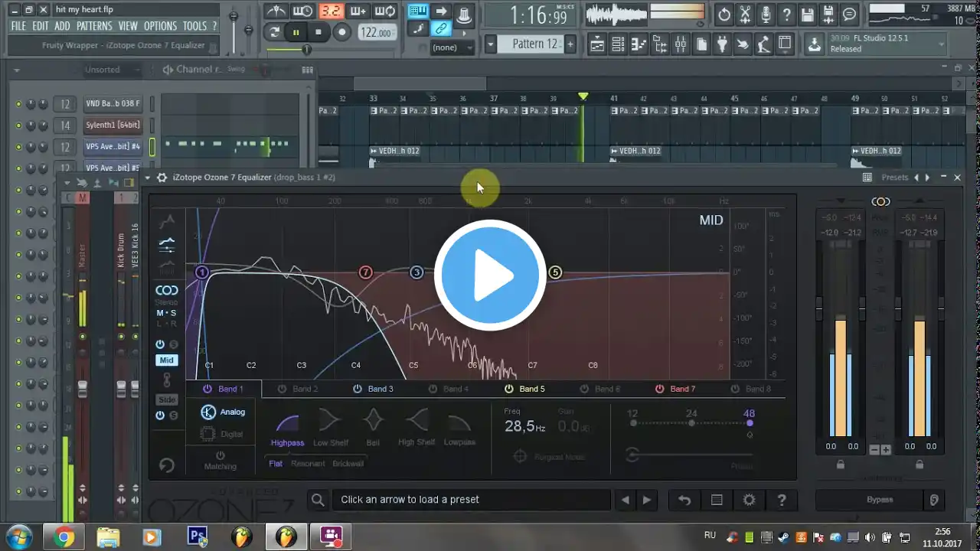Select the Band 3 tab
This screenshot has height=551, width=980.
[374, 389]
